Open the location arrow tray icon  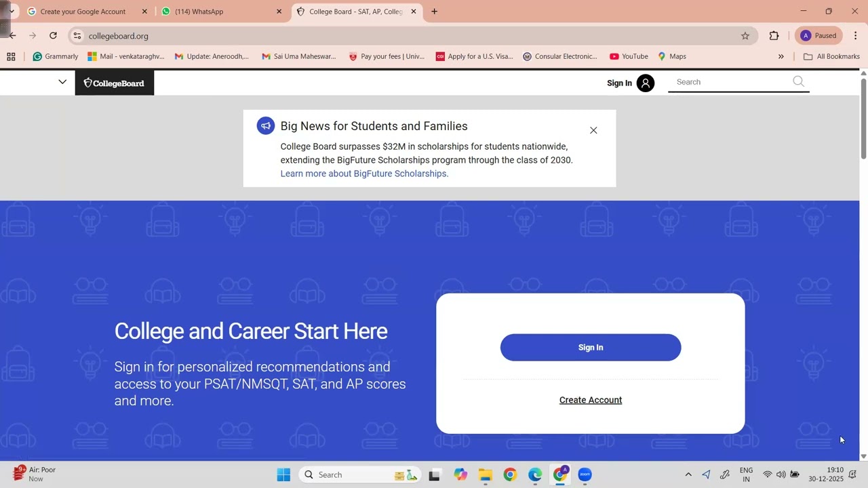click(706, 474)
